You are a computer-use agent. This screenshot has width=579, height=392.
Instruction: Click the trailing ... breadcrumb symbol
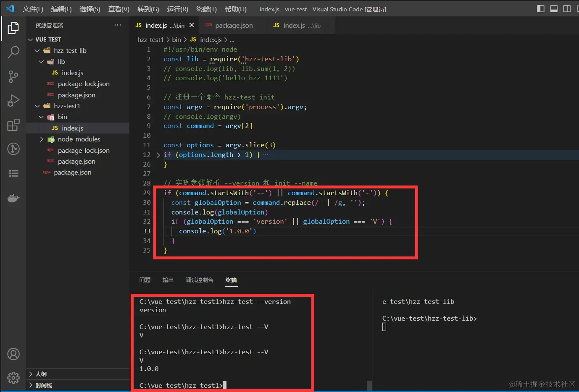(232, 39)
